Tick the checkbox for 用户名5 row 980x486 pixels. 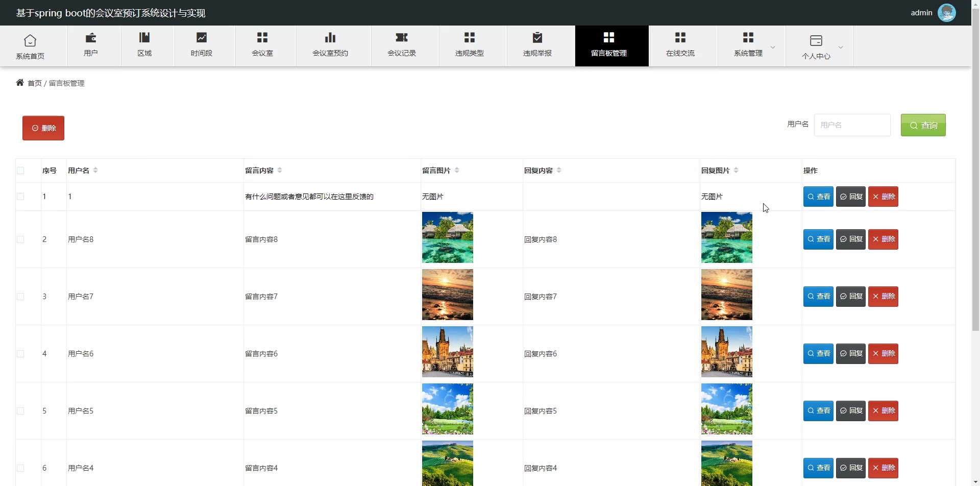tap(20, 411)
